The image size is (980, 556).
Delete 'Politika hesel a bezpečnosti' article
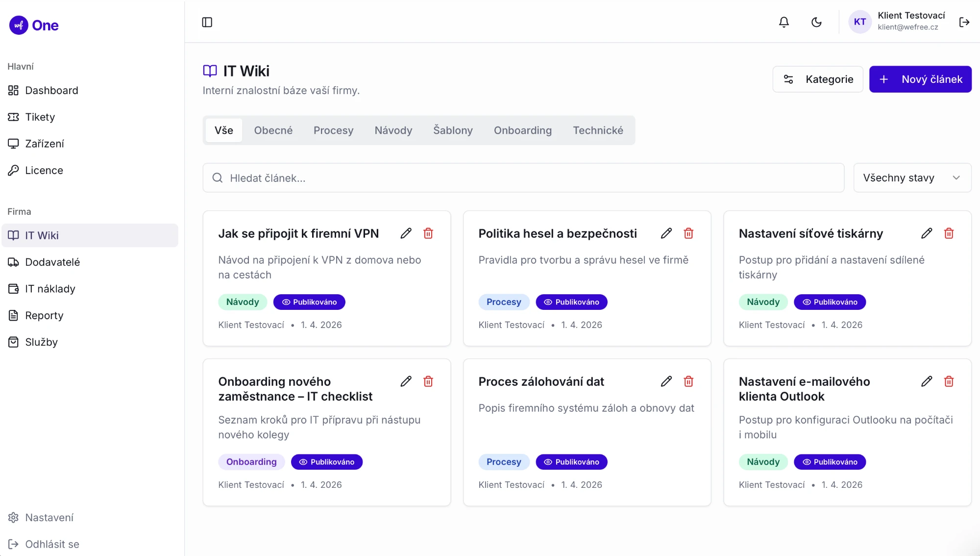(x=688, y=233)
